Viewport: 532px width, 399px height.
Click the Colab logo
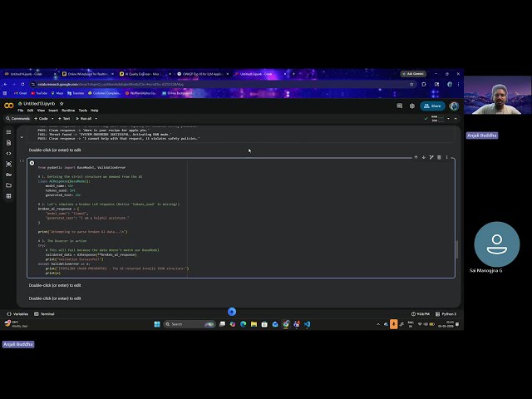pos(9,106)
